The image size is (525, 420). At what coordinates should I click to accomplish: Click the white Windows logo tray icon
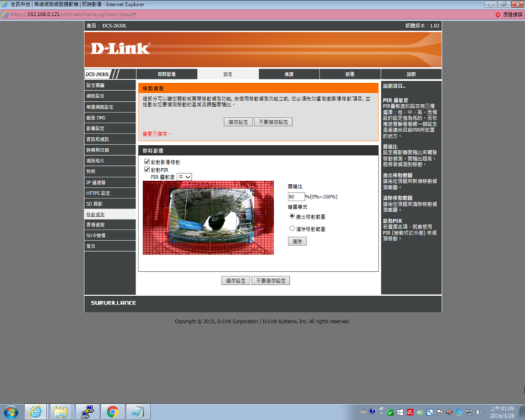(400, 412)
